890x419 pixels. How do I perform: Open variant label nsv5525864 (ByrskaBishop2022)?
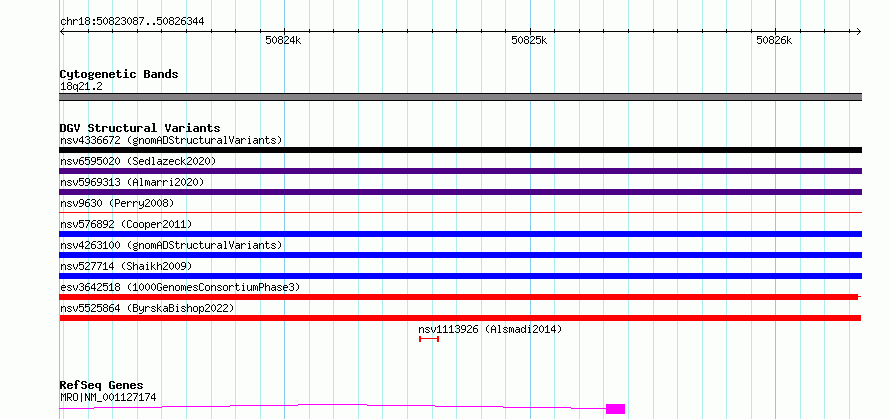(147, 308)
